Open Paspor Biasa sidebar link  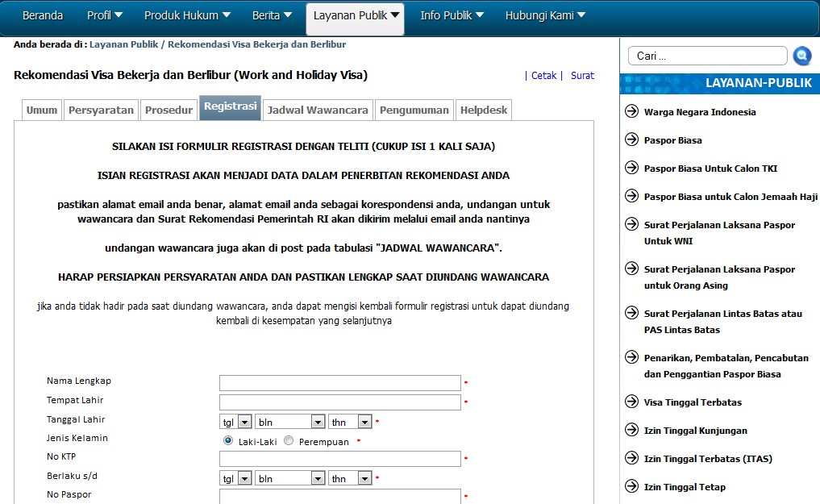coord(673,140)
